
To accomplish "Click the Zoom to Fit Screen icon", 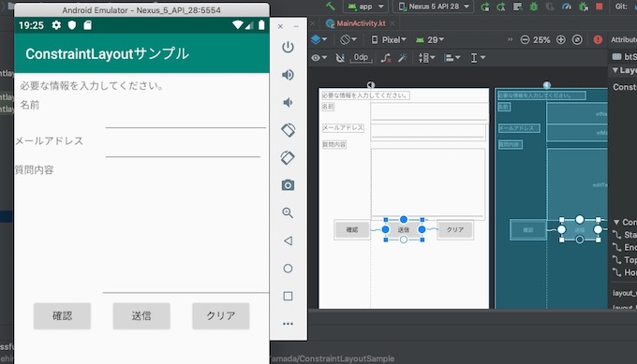I will tap(577, 39).
